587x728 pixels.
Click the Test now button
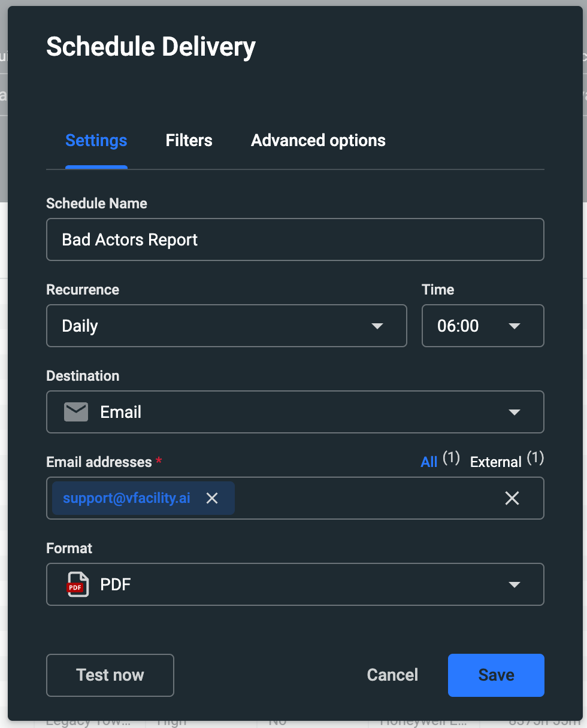point(110,675)
